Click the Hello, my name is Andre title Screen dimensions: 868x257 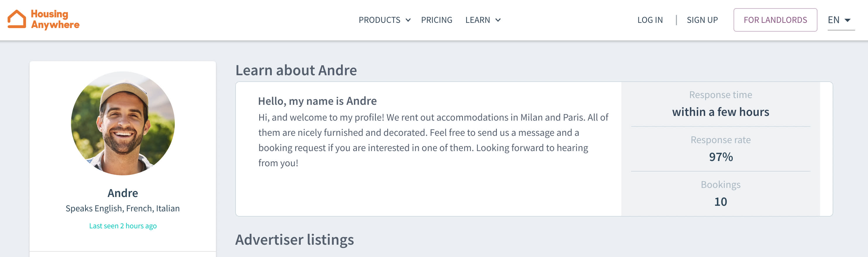(x=317, y=101)
